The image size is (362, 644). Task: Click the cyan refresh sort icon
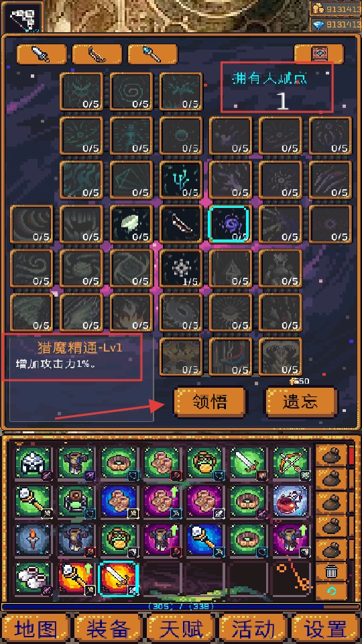coord(332,591)
